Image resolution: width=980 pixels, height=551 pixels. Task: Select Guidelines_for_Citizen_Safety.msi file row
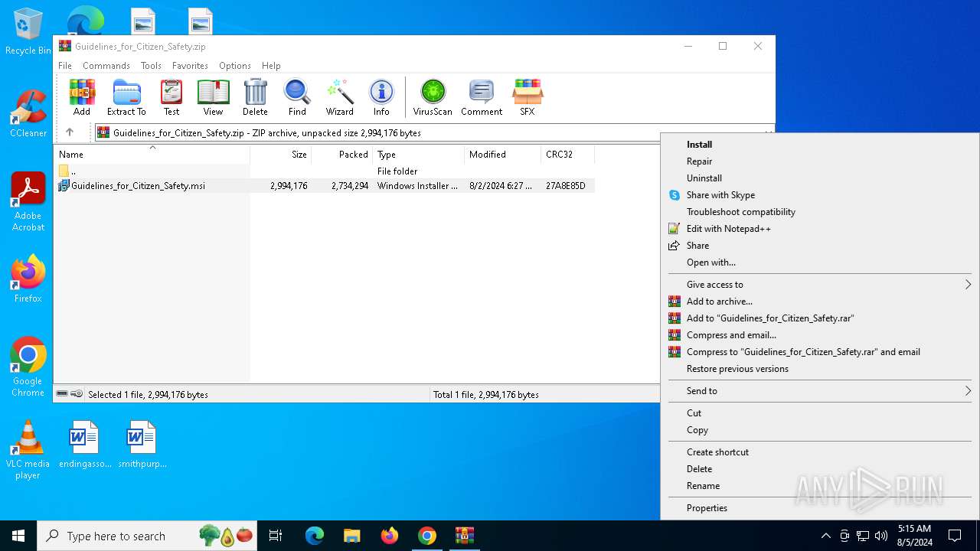(325, 186)
